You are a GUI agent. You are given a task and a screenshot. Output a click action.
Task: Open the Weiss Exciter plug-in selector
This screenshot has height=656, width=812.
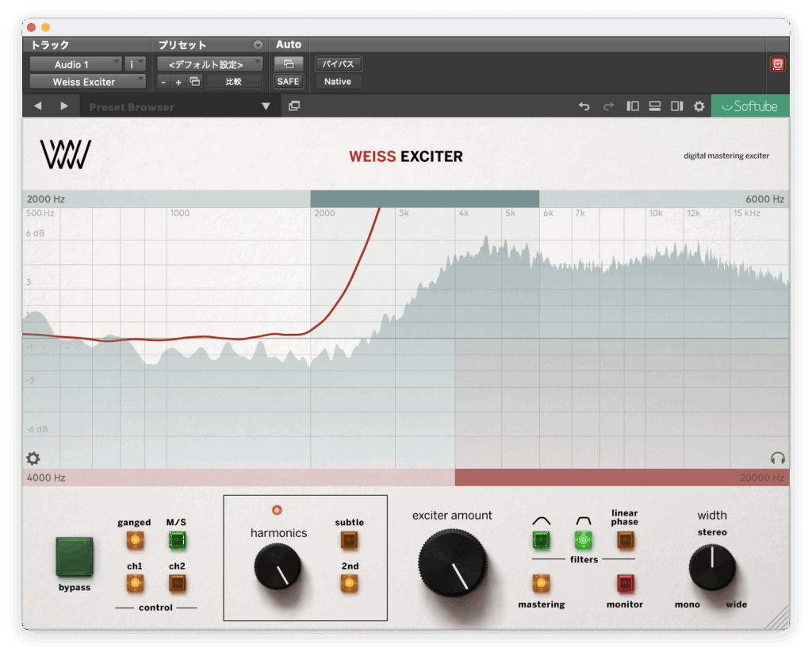point(87,82)
